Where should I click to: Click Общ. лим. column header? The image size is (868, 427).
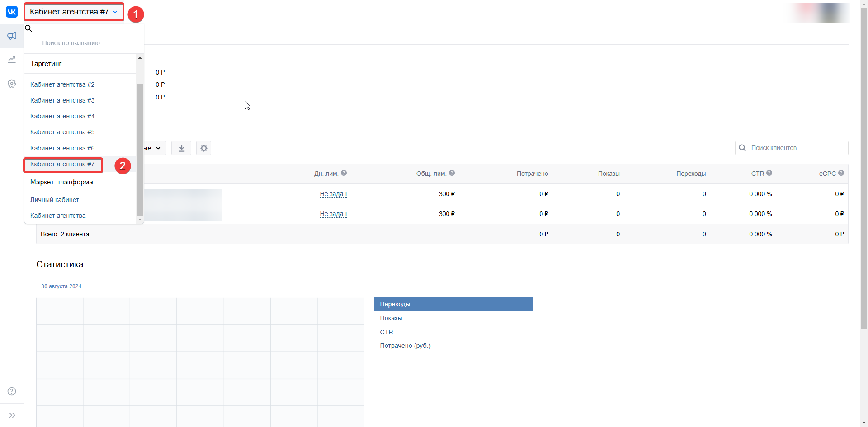click(x=431, y=174)
